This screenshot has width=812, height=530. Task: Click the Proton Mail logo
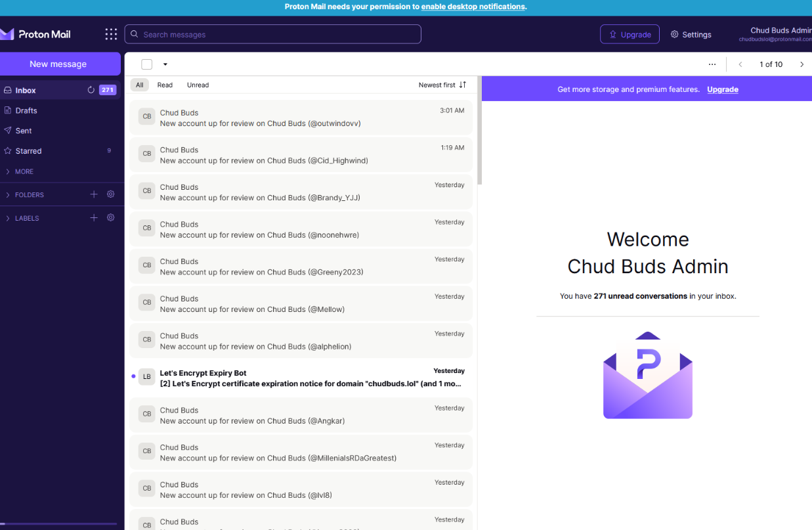click(35, 34)
